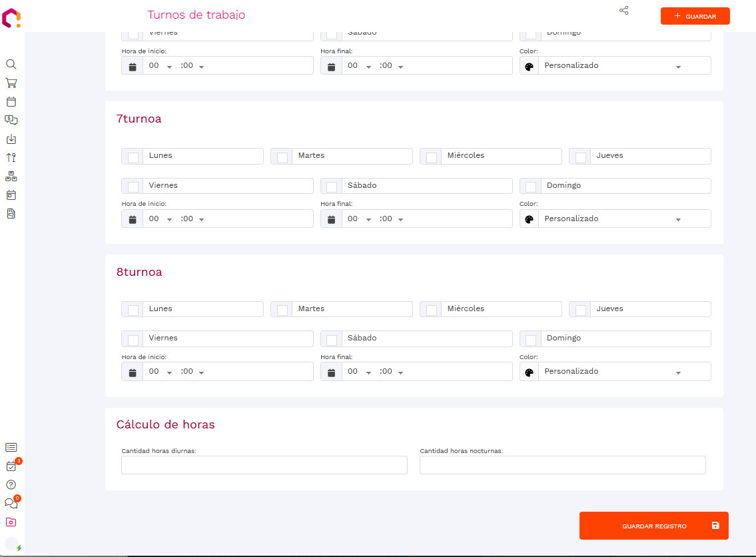
Task: Click the Cantidad horas diurnas input field
Action: [x=264, y=465]
